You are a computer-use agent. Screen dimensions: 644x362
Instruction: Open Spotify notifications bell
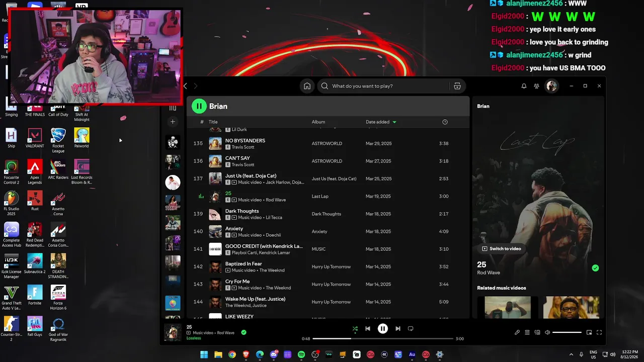click(524, 86)
